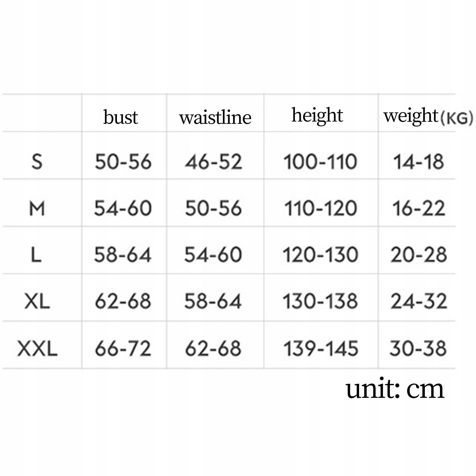This screenshot has height=476, width=476.
Task: Select the M size row label
Action: pos(37,208)
